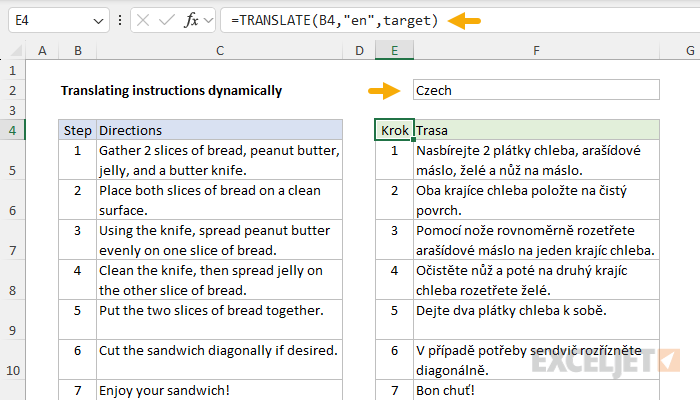Select column D header
The width and height of the screenshot is (700, 400).
click(359, 50)
